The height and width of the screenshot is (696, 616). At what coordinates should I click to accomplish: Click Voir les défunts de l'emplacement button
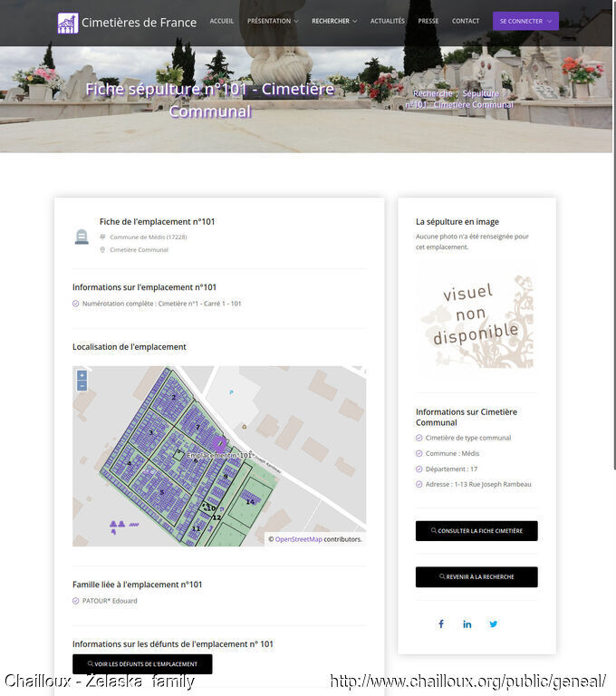click(x=142, y=664)
